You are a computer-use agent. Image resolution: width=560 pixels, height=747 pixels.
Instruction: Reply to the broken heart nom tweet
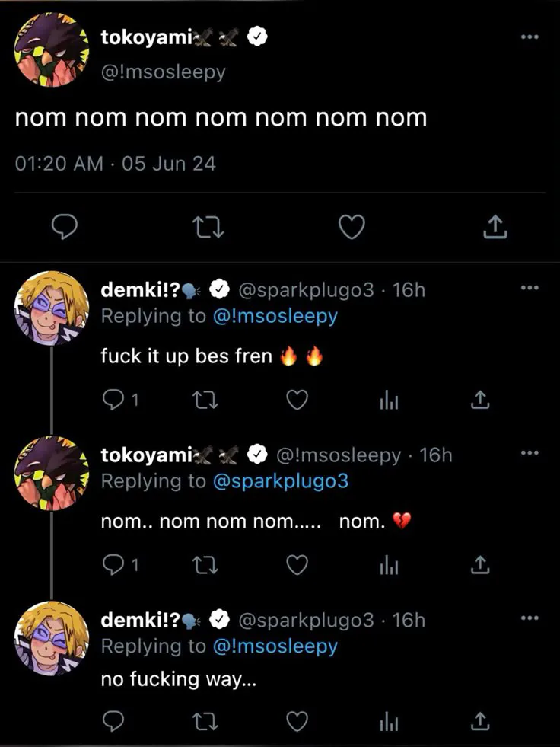(112, 564)
